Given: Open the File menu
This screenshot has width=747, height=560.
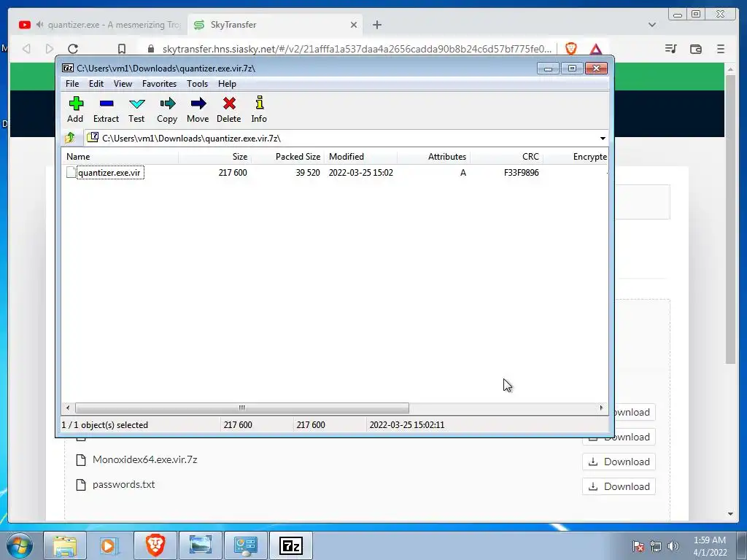Looking at the screenshot, I should (72, 84).
